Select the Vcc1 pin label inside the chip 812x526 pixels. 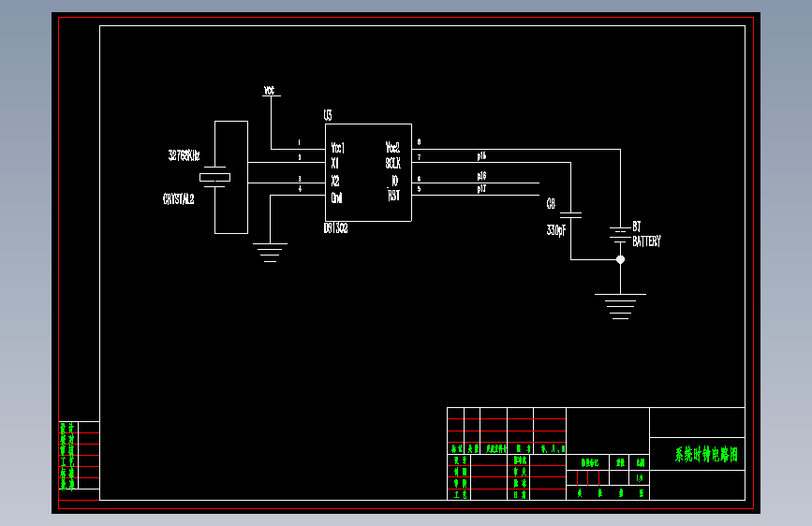pos(338,148)
